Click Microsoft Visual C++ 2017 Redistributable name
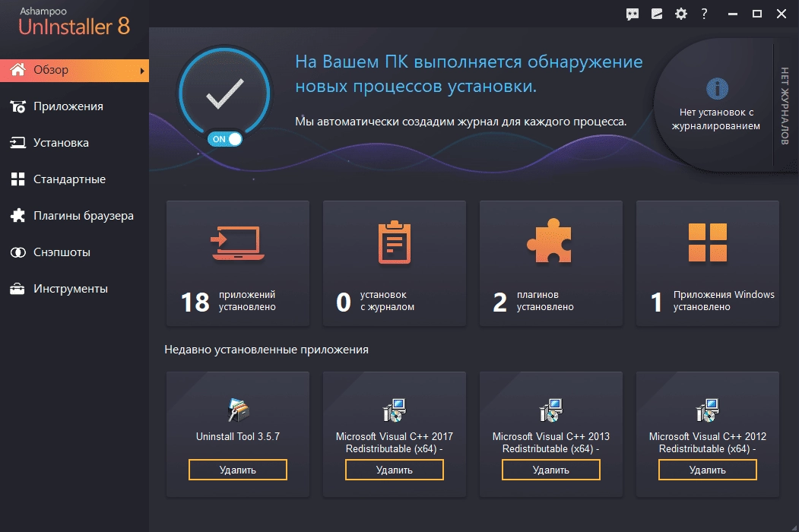The width and height of the screenshot is (799, 532). click(x=395, y=442)
